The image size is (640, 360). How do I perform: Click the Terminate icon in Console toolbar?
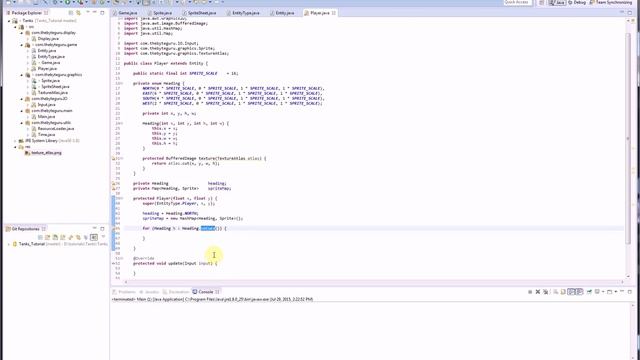pyautogui.click(x=530, y=292)
